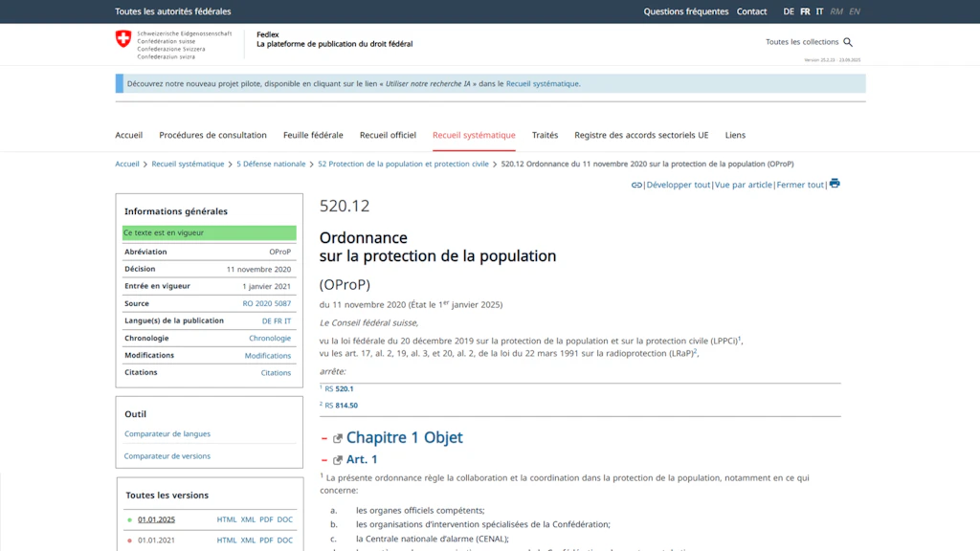980x551 pixels.
Task: Open footnote reference RS 520.1
Action: 339,388
